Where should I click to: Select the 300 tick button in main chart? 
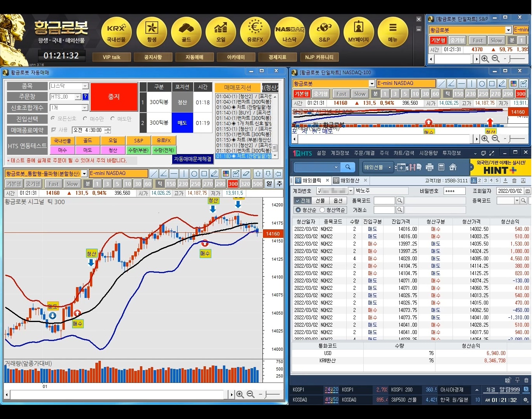click(x=233, y=184)
